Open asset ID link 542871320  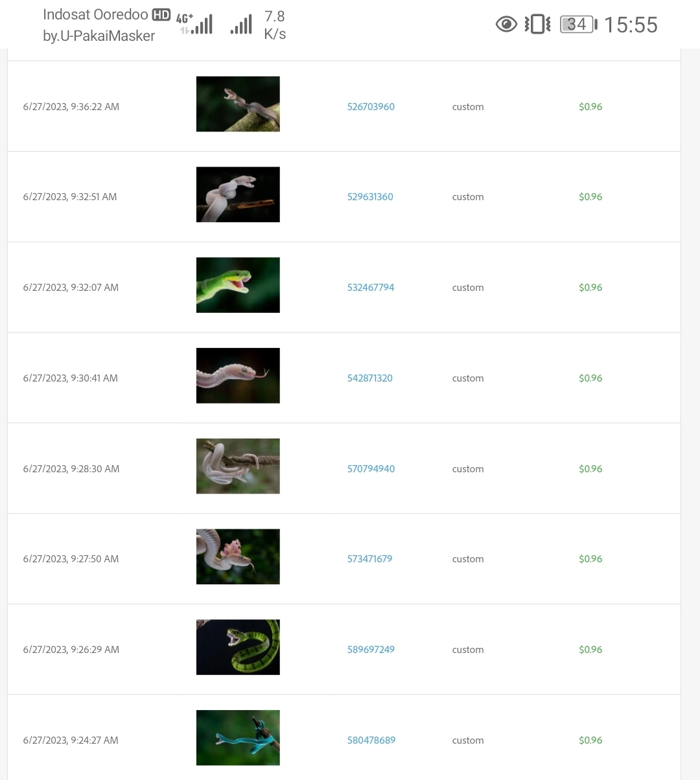370,378
